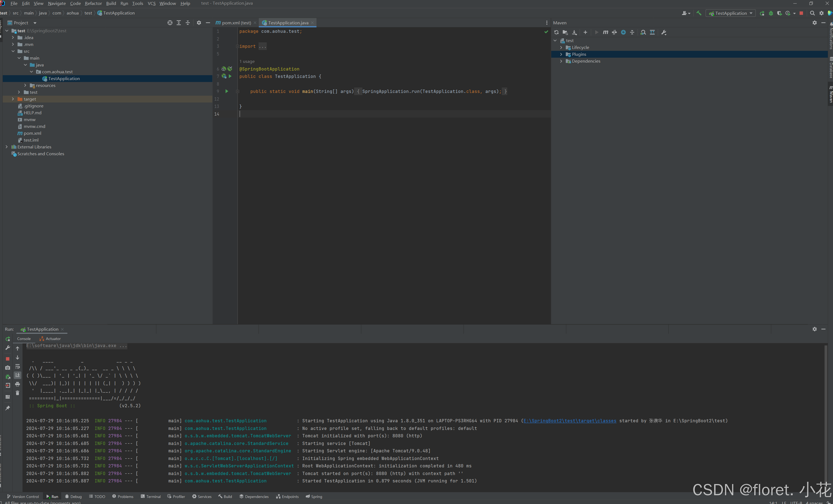The height and width of the screenshot is (504, 833).
Task: Open Maven settings wrench icon
Action: click(x=664, y=33)
